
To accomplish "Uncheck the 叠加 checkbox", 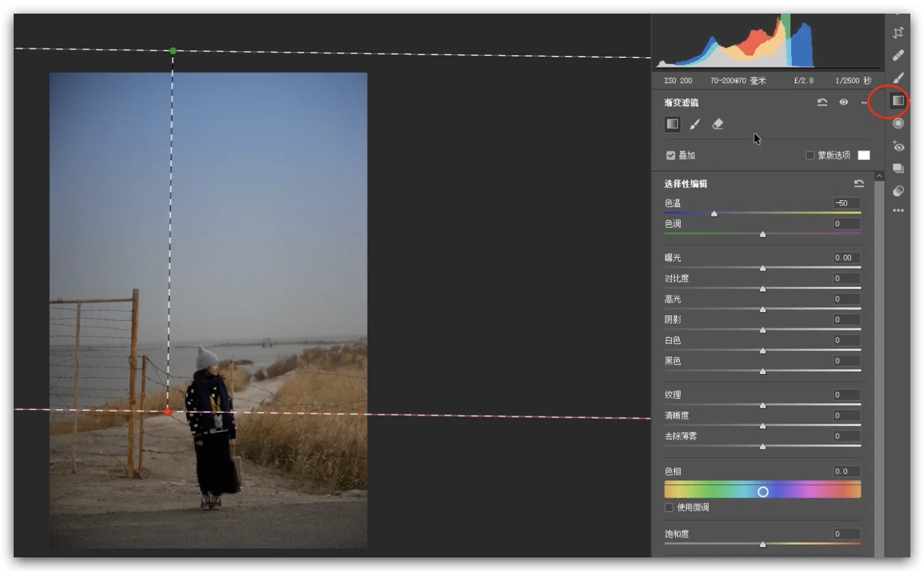I will tap(670, 155).
